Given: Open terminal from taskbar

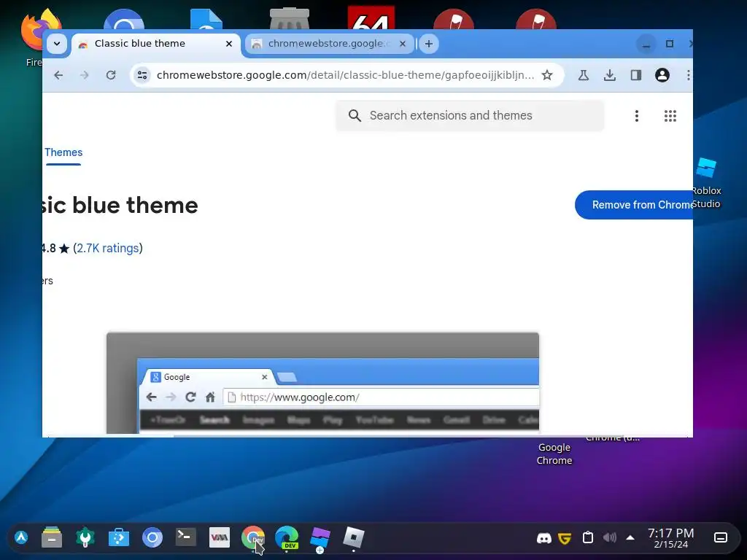Looking at the screenshot, I should point(186,537).
